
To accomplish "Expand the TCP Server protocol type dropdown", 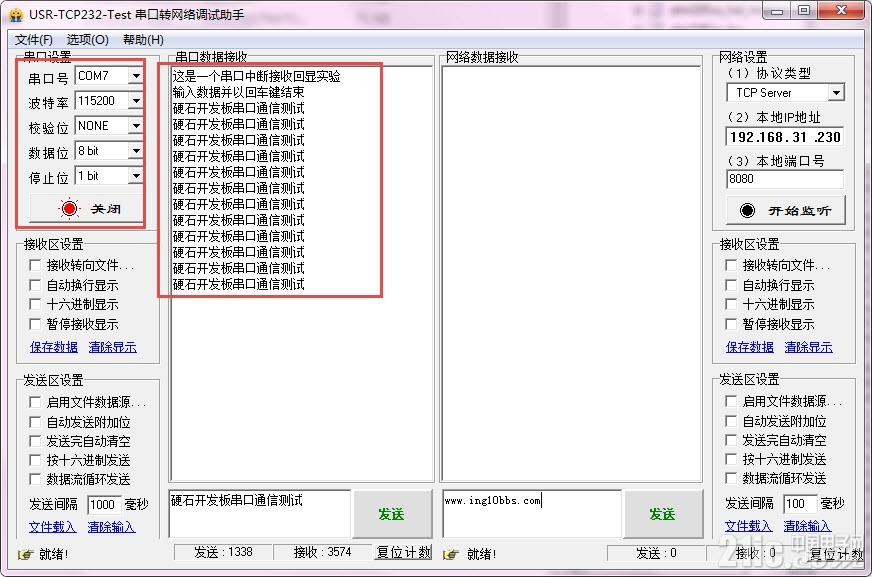I will pos(836,93).
